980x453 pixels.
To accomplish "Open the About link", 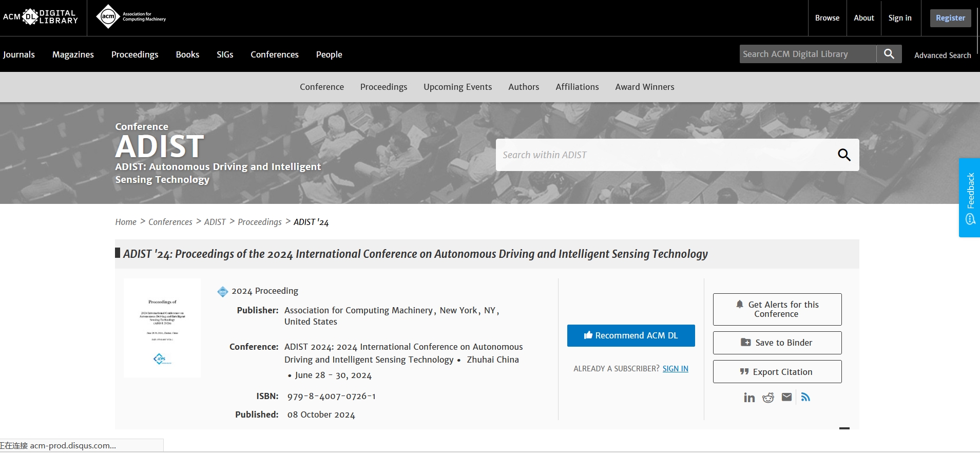I will (x=864, y=18).
